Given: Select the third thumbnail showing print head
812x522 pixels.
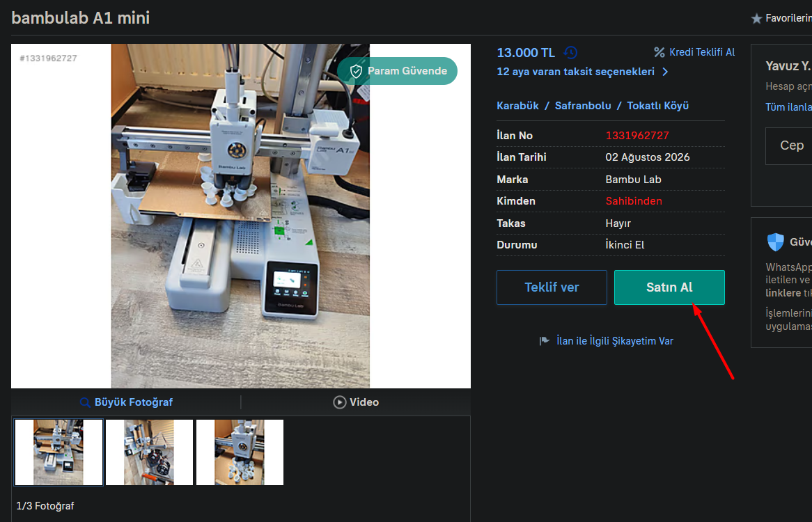Looking at the screenshot, I should point(240,452).
